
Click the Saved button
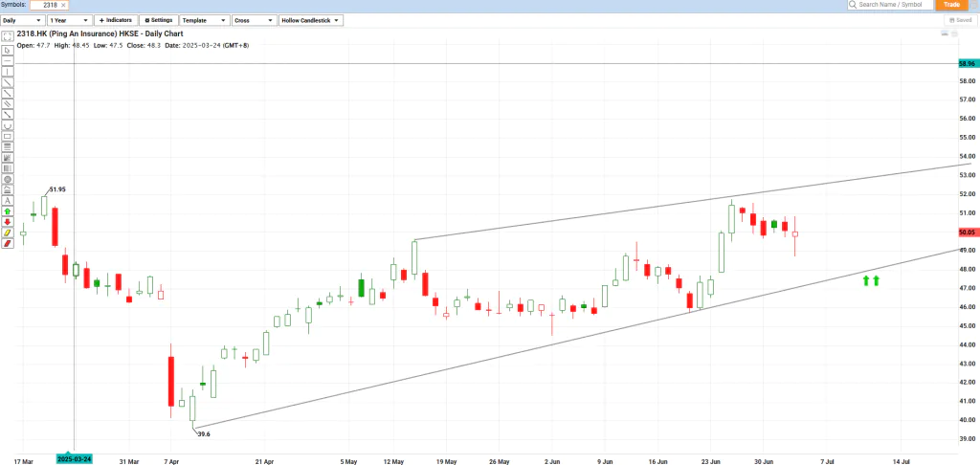pyautogui.click(x=959, y=20)
